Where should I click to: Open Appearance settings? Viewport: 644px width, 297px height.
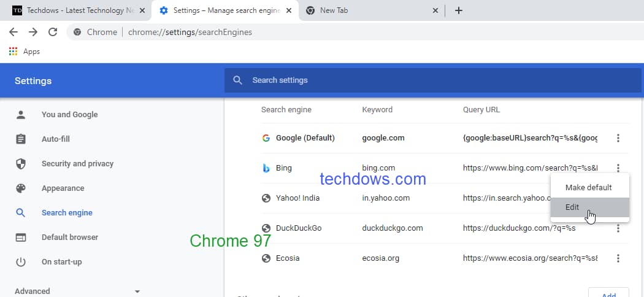63,188
